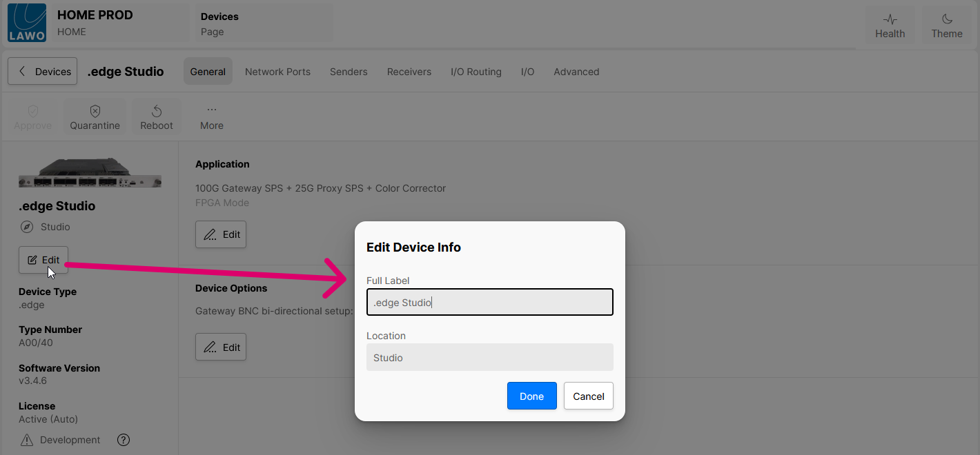Image resolution: width=980 pixels, height=455 pixels.
Task: Open the Senders tab
Action: (x=349, y=72)
